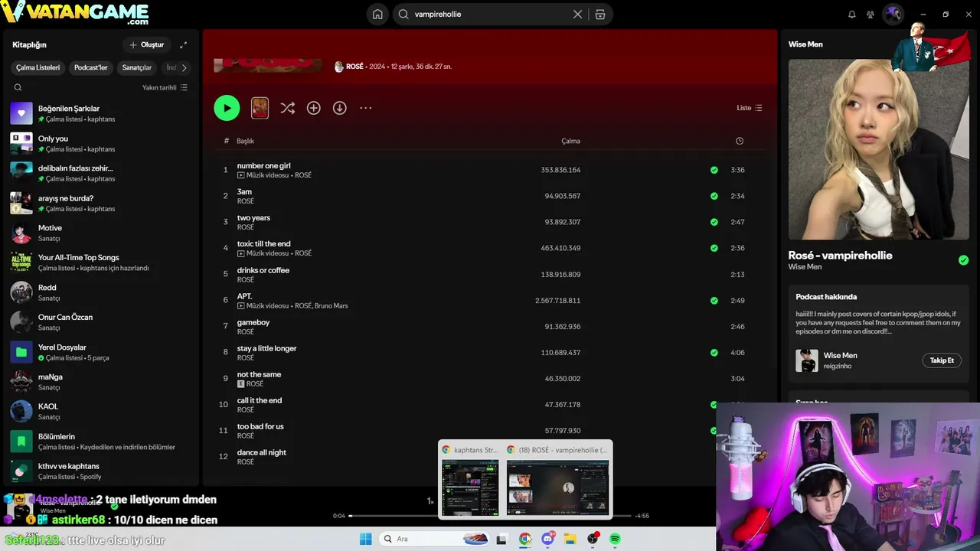980x551 pixels.
Task: Follow Wise Men with Takip Et
Action: [x=942, y=360]
